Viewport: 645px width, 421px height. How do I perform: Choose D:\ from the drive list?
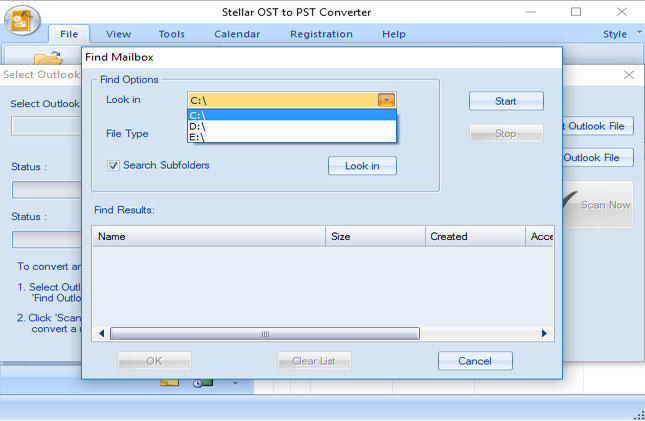(x=292, y=126)
